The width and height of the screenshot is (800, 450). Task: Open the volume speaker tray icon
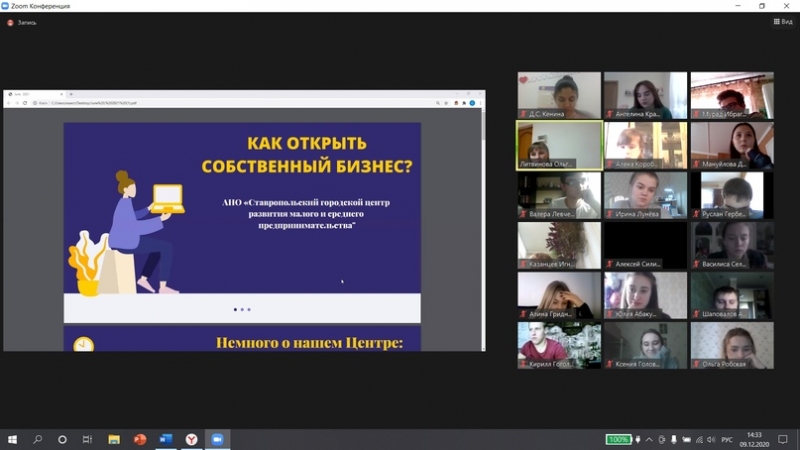(x=711, y=439)
